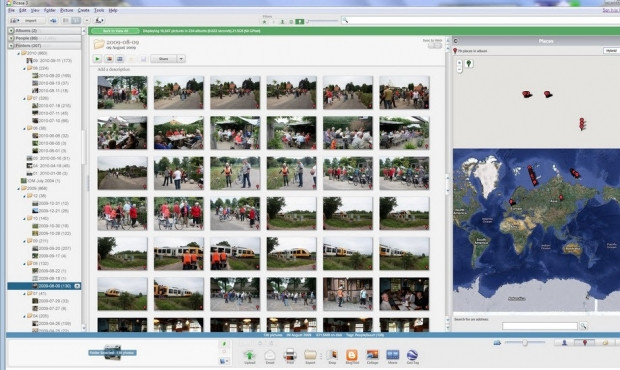Switch to flat folder view icon
This screenshot has height=370, width=620.
click(66, 21)
